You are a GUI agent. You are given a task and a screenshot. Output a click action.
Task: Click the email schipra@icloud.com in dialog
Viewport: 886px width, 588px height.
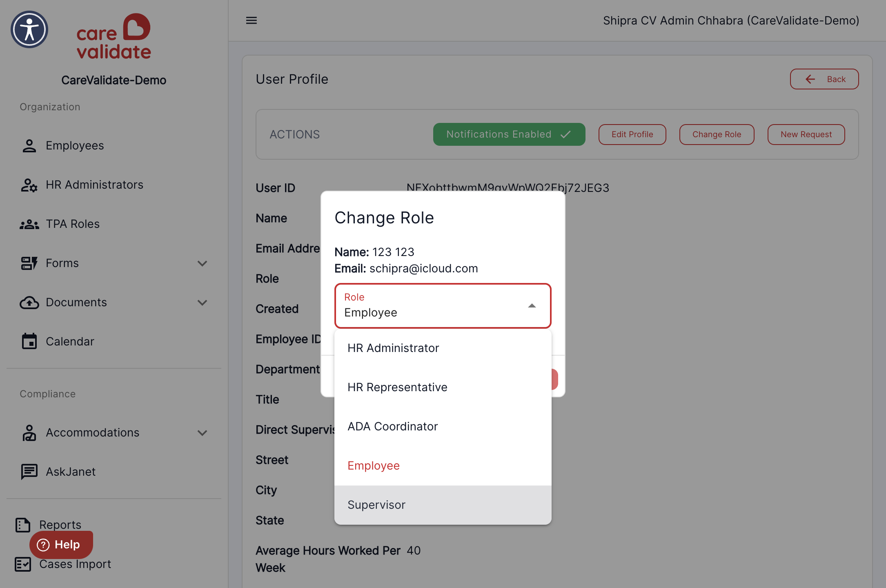pyautogui.click(x=423, y=268)
